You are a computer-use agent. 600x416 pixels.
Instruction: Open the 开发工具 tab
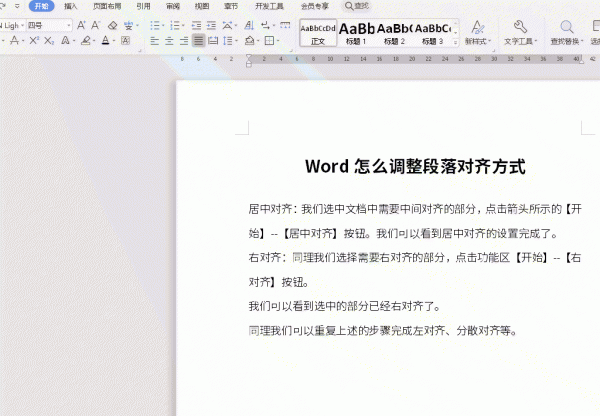[x=269, y=6]
